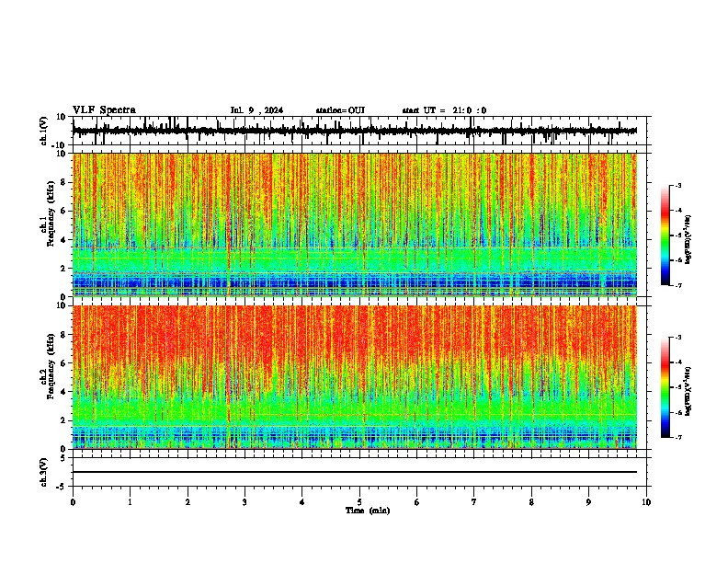Click the ch.2 color bar "log(PSD)" label
728x563 pixels.
[x=688, y=391]
